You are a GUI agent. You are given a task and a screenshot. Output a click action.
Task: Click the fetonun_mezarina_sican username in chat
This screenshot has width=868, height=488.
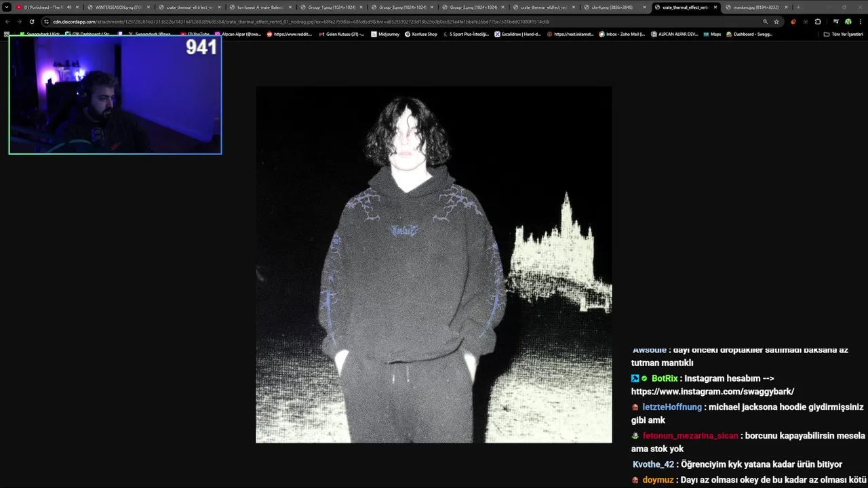pos(690,436)
